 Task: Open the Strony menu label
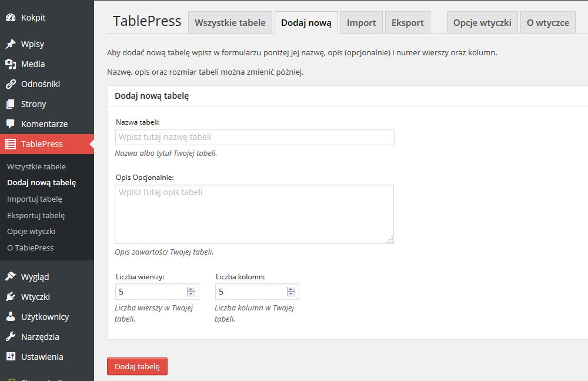tap(34, 104)
